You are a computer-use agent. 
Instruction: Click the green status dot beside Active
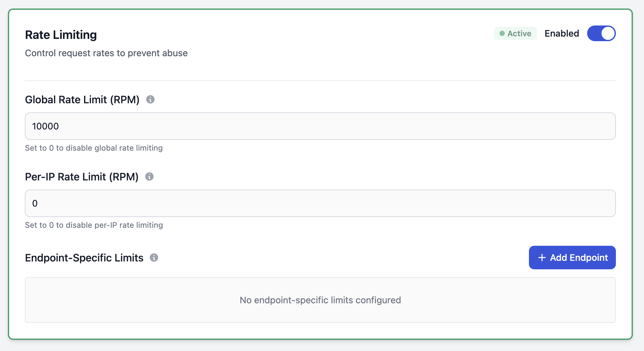501,33
